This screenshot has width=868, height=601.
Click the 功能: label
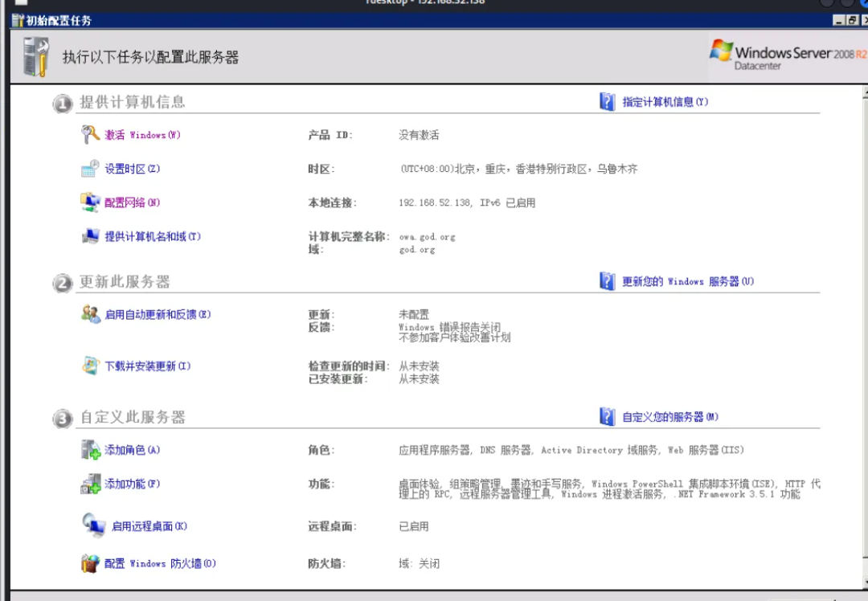tap(321, 484)
